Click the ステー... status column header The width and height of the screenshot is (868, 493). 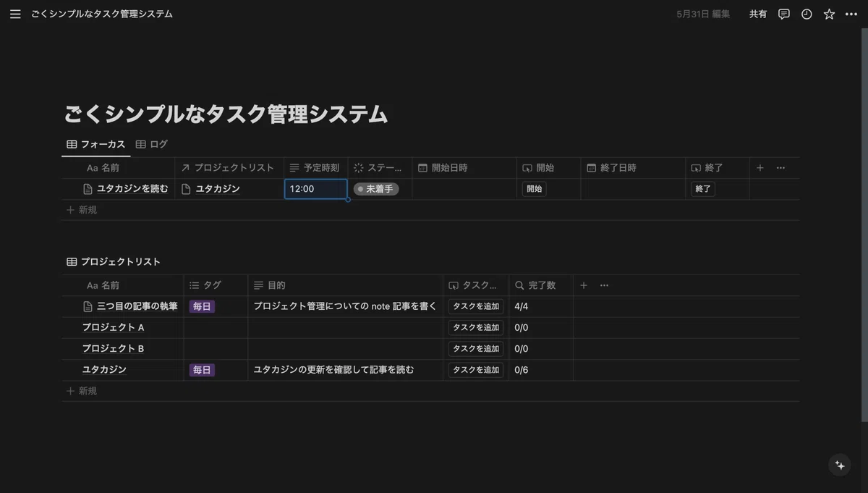coord(380,168)
